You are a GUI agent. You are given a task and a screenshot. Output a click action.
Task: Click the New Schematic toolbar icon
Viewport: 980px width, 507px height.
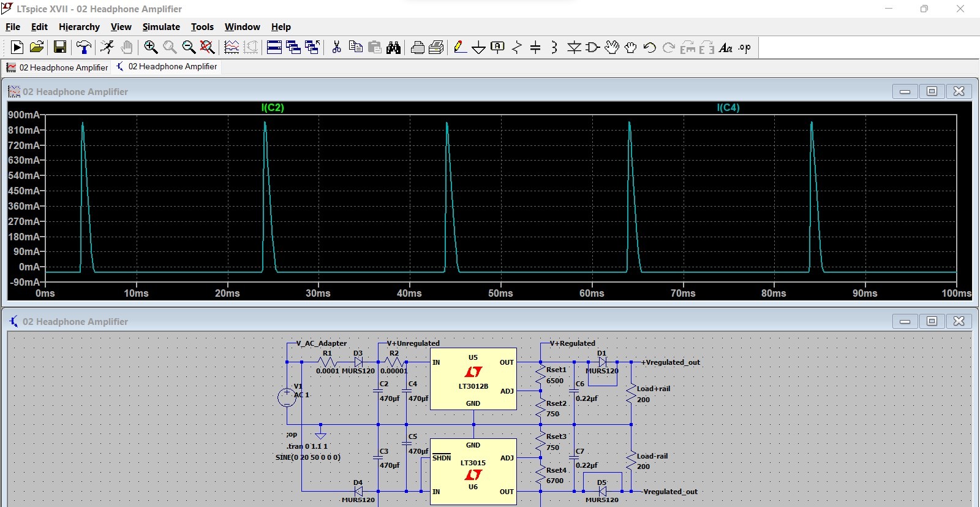[x=17, y=47]
